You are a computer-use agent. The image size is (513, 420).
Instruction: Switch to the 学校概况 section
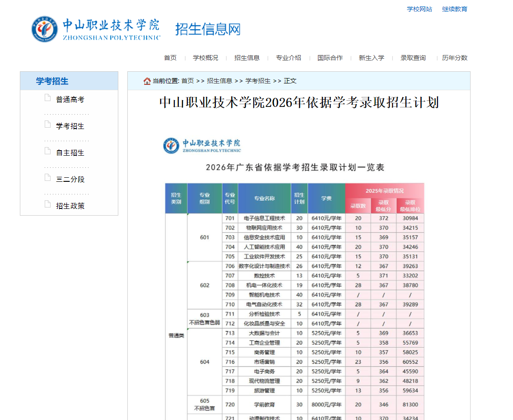pos(206,58)
